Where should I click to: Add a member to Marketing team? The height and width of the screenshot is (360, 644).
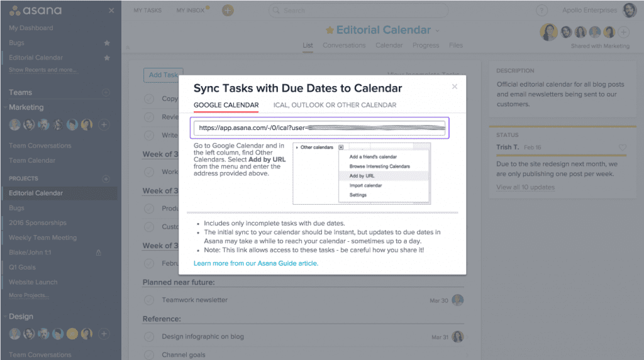pyautogui.click(x=104, y=124)
